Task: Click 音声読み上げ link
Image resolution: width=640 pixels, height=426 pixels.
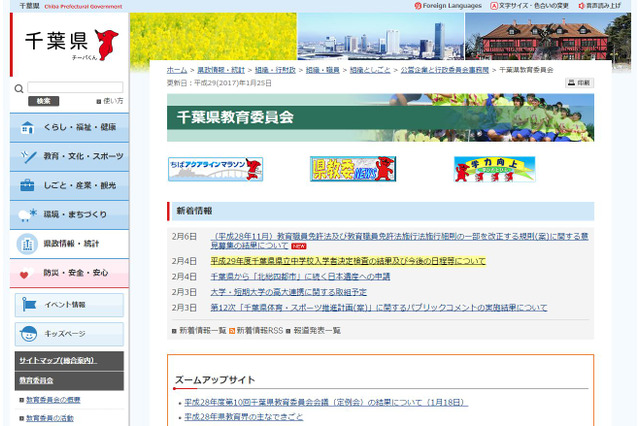Action: tap(603, 6)
